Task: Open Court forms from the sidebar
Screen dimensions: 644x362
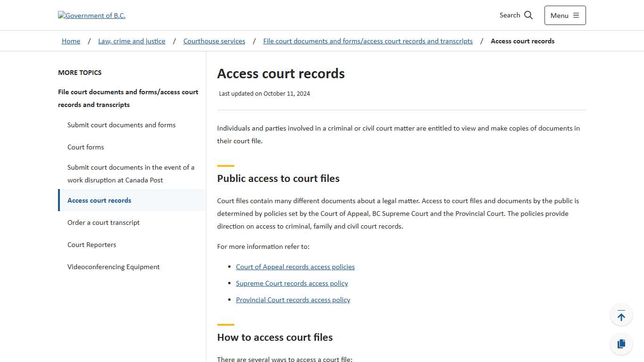Action: 85,147
